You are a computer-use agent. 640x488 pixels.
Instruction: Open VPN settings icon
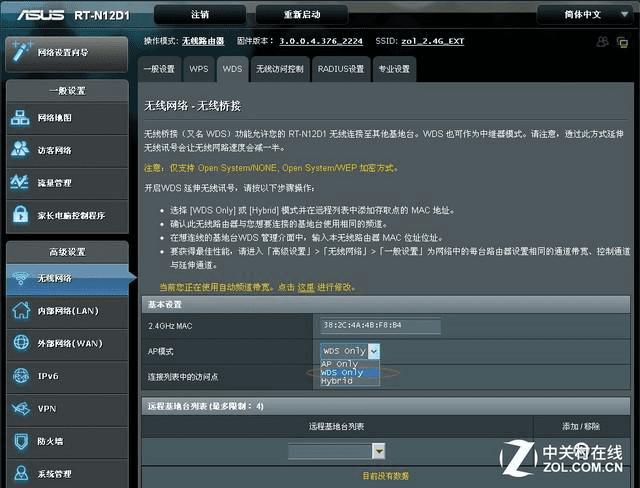tap(21, 408)
